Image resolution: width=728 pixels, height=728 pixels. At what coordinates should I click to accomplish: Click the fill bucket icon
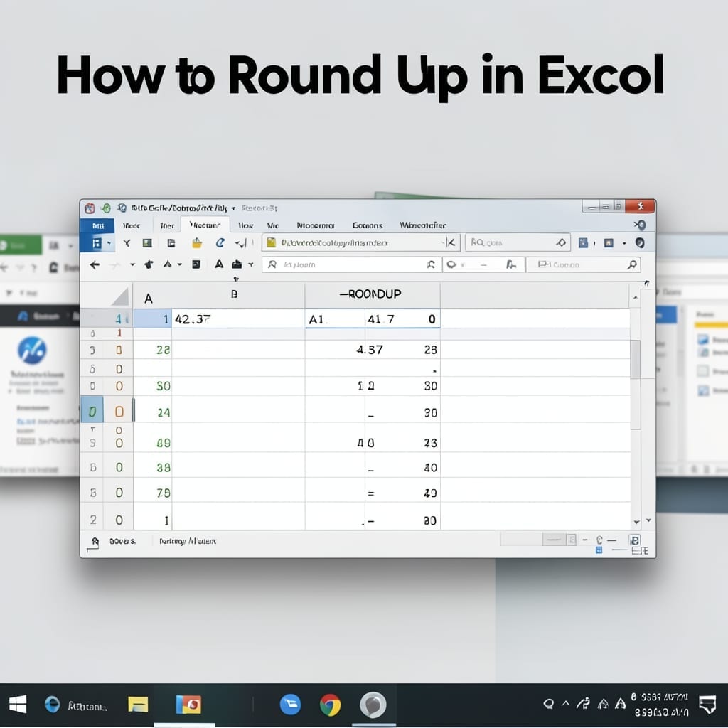237,264
